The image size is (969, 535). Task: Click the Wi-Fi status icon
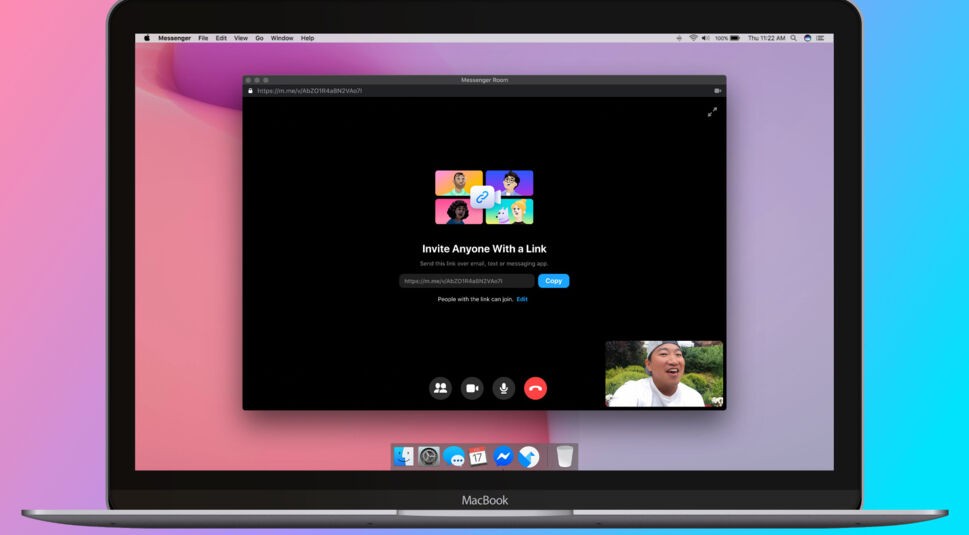[693, 38]
